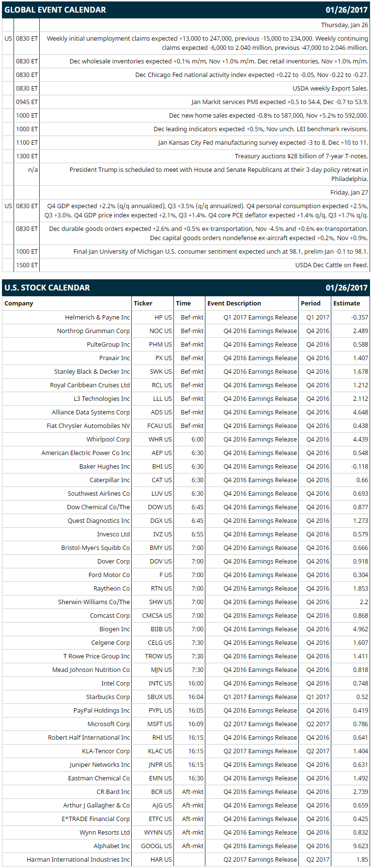Click PayPal Holdings Inc company name
Viewport: 372px width, 868px height.
[x=102, y=710]
